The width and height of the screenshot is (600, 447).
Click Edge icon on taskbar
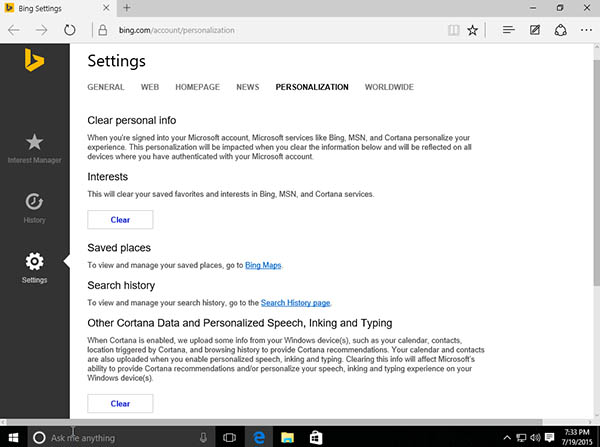pos(259,437)
